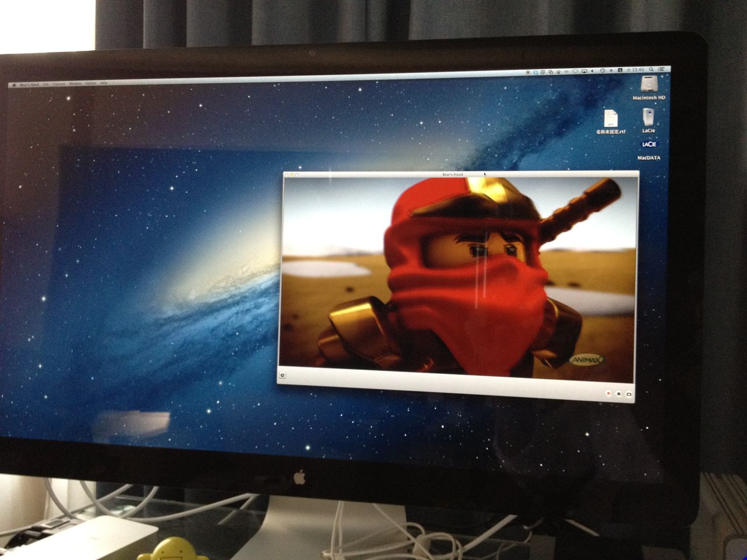Open Spotlight search magnifier in menu bar

click(651, 69)
